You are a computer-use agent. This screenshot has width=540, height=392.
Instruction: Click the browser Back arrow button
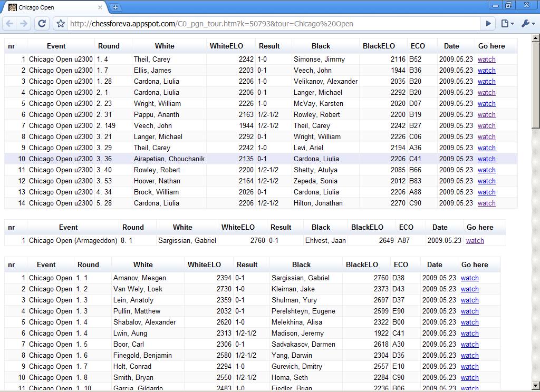point(10,24)
